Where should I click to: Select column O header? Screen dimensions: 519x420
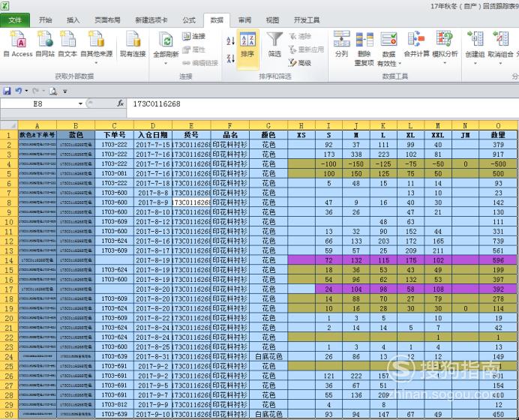point(498,126)
